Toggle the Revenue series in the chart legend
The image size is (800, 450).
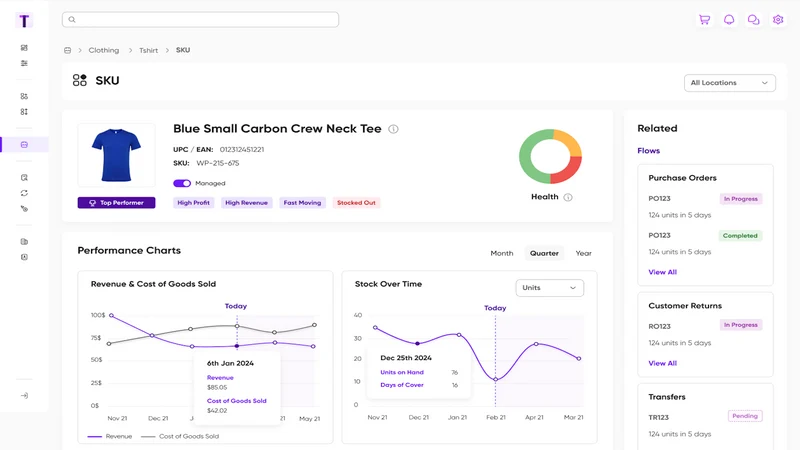coord(110,436)
